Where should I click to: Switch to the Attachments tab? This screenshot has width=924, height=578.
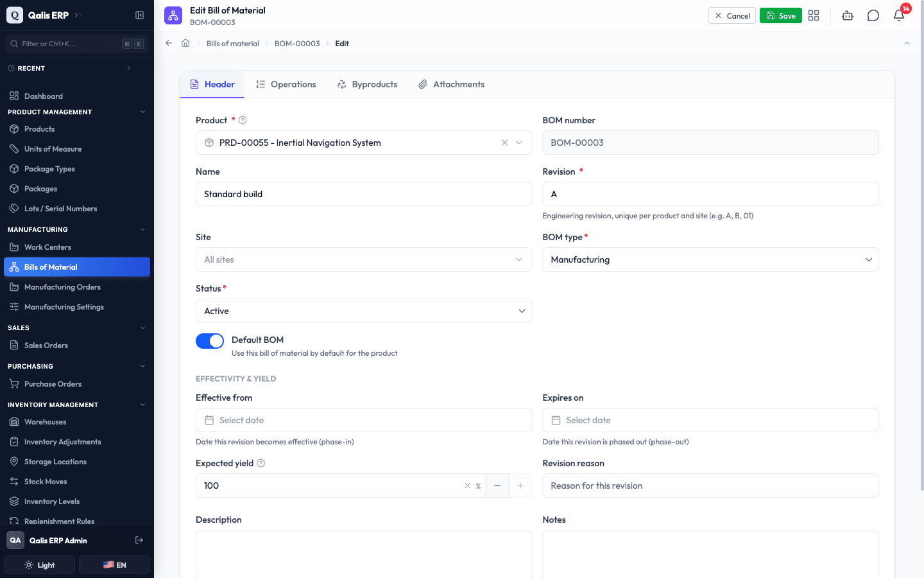pyautogui.click(x=451, y=84)
